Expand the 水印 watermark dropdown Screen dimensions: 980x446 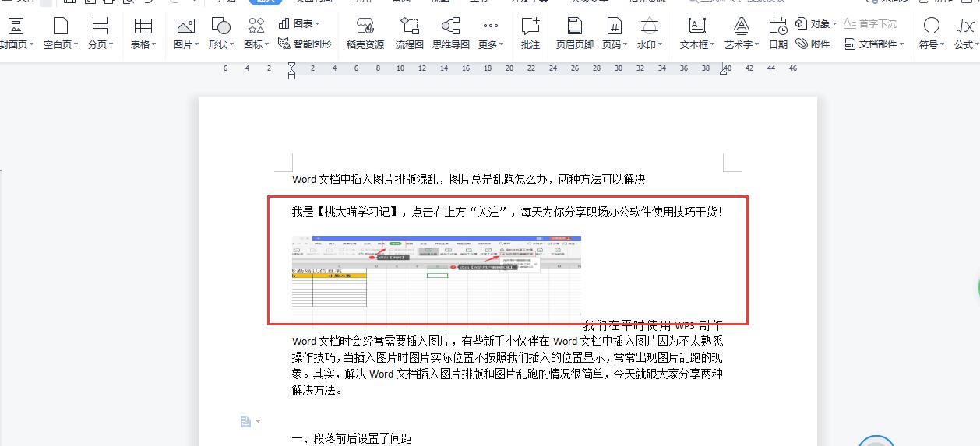(x=649, y=34)
